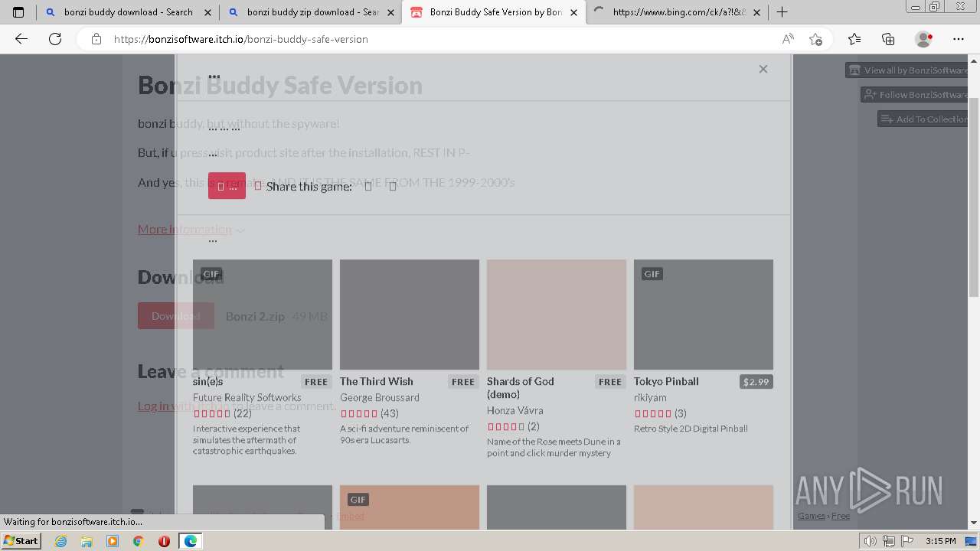This screenshot has width=980, height=551.
Task: Select Microsoft Edge in the taskbar
Action: coord(190,541)
